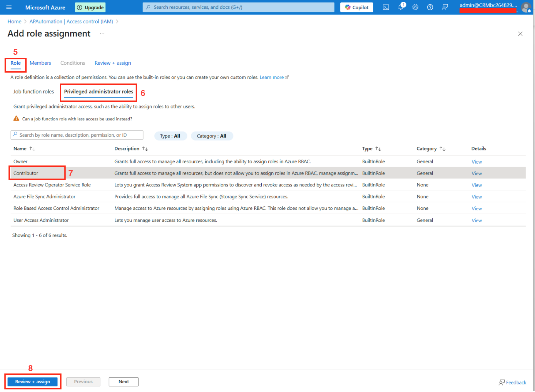The height and width of the screenshot is (392, 535).
Task: Open the hamburger portal menu
Action: tap(9, 7)
